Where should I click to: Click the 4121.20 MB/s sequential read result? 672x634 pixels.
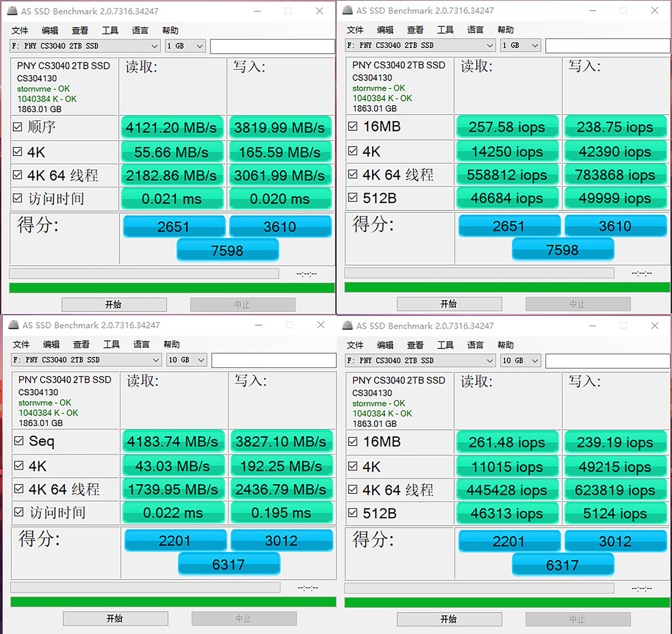[x=172, y=128]
